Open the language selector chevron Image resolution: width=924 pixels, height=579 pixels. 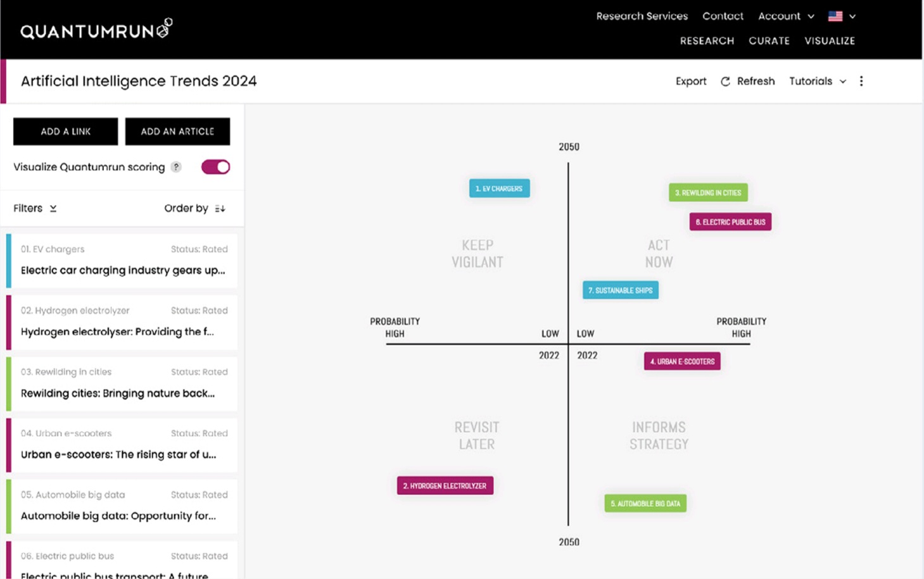(852, 17)
